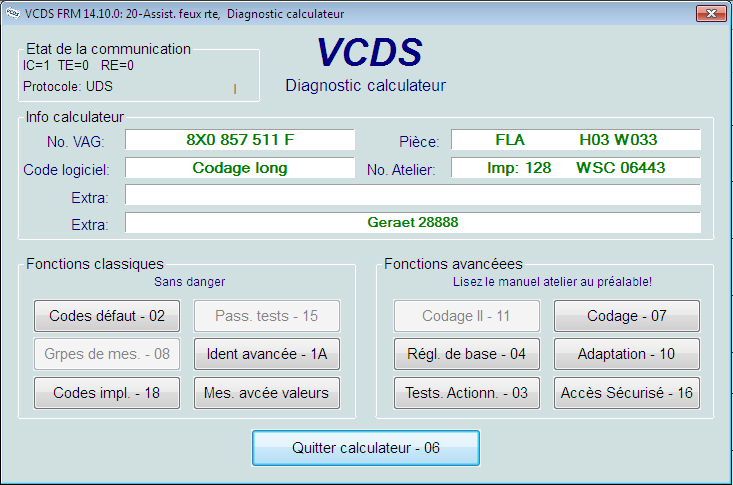Click the No. VAG: label
The image size is (733, 485).
pyautogui.click(x=75, y=142)
